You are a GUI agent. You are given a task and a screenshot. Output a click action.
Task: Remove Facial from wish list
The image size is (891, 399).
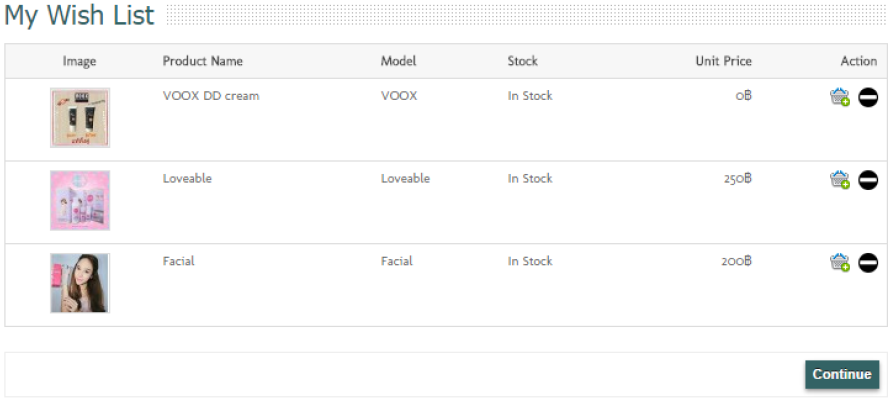(868, 263)
